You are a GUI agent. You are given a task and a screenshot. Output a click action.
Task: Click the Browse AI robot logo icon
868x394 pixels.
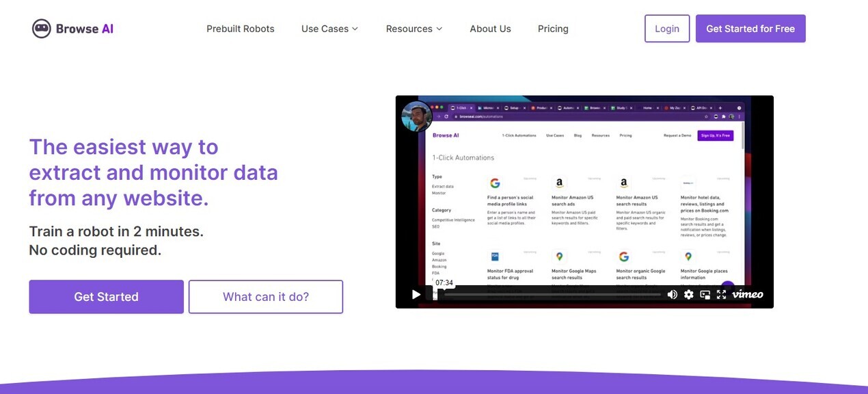pos(42,29)
